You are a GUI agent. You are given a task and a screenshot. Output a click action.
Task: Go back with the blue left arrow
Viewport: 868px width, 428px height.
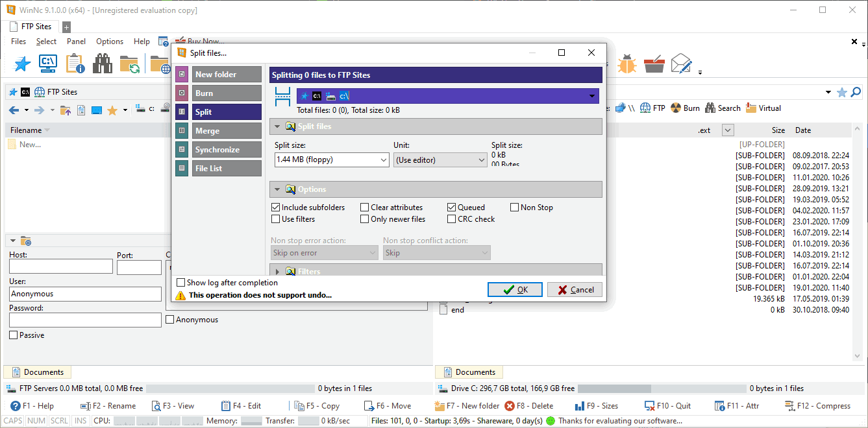click(x=14, y=110)
